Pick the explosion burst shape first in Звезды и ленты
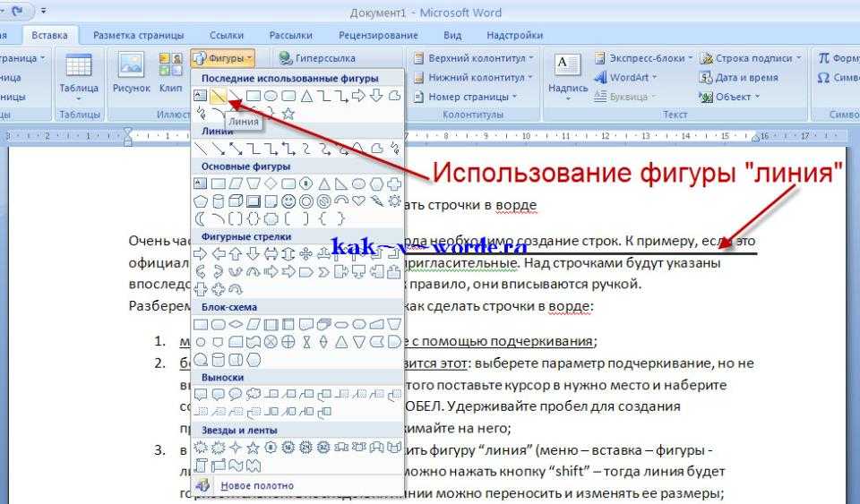The width and height of the screenshot is (860, 504). 201,448
